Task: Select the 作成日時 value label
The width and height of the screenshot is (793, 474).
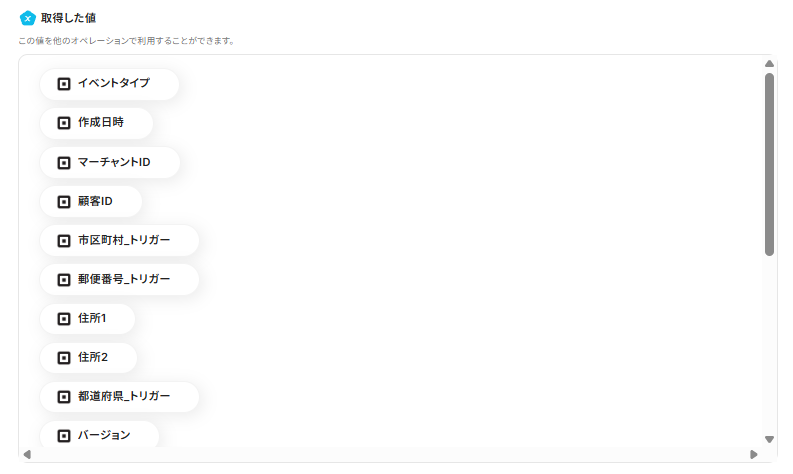Action: point(101,122)
